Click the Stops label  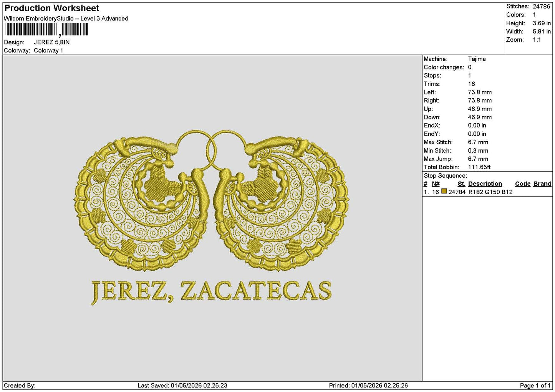[432, 76]
